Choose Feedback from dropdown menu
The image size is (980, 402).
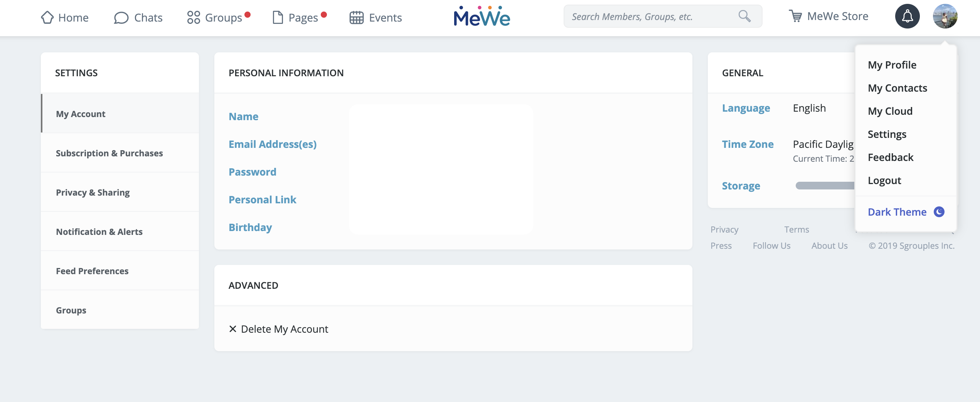coord(891,157)
